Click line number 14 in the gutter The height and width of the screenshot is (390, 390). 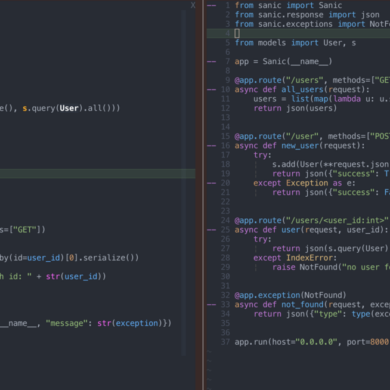pos(225,127)
